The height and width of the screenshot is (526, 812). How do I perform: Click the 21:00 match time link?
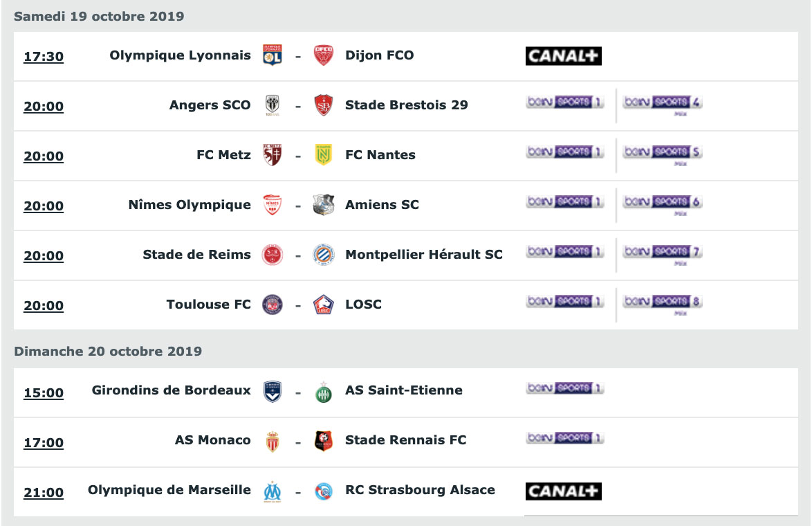[x=44, y=493]
